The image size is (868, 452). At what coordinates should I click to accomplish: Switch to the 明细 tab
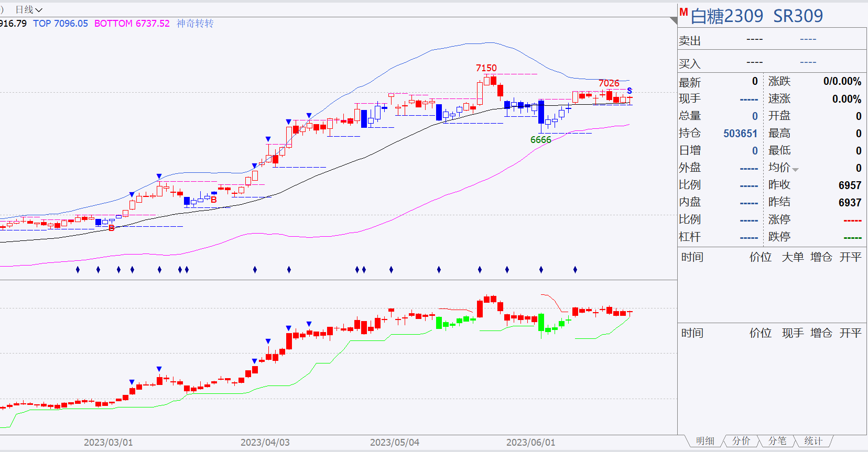coord(705,441)
